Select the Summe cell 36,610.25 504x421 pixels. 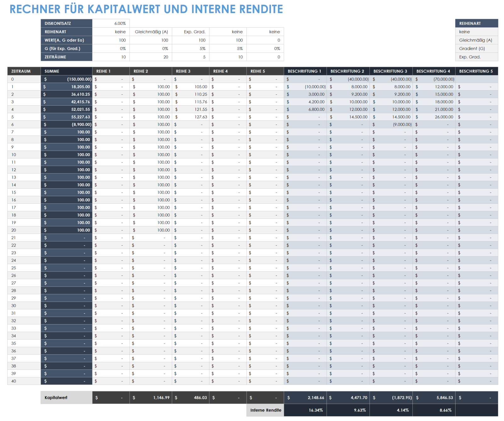(x=66, y=94)
